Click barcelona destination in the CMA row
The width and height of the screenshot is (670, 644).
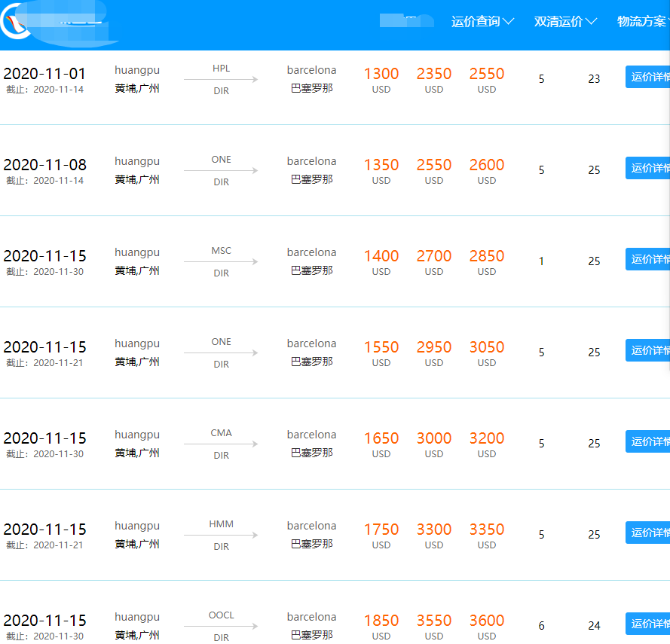[x=311, y=435]
